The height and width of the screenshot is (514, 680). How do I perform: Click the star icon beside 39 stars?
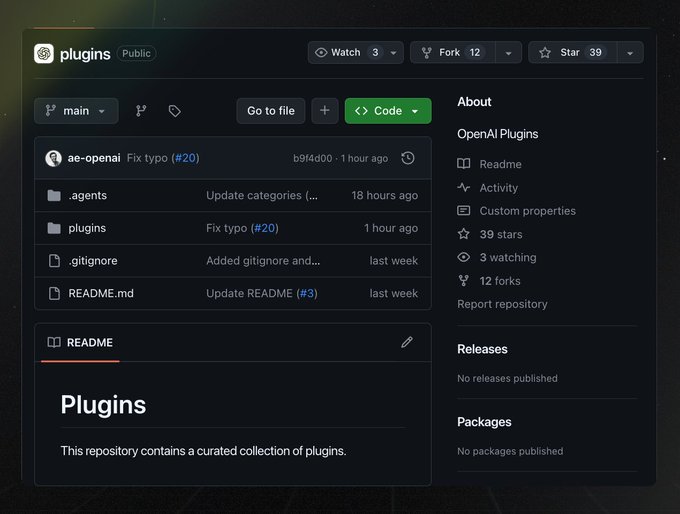(464, 234)
